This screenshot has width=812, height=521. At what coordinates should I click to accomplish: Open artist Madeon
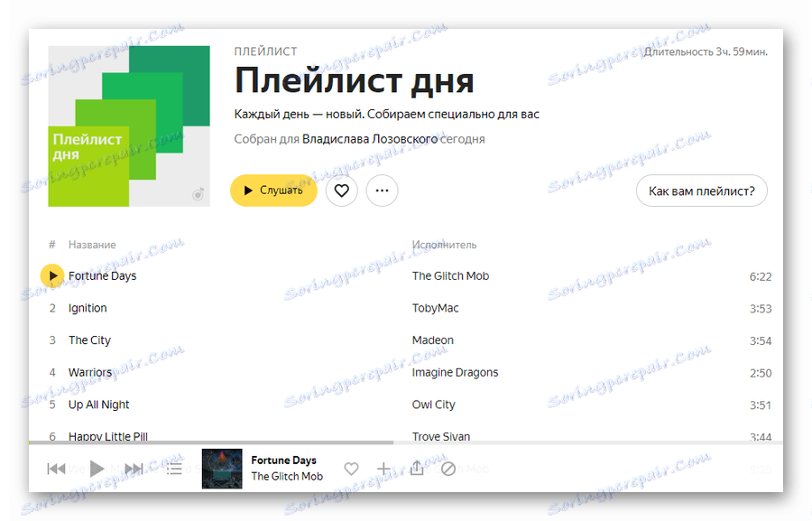(433, 340)
